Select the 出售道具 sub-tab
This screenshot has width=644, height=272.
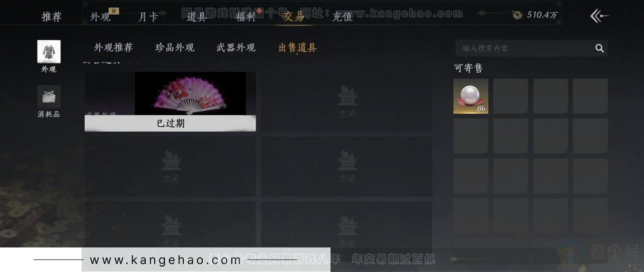[x=297, y=48]
